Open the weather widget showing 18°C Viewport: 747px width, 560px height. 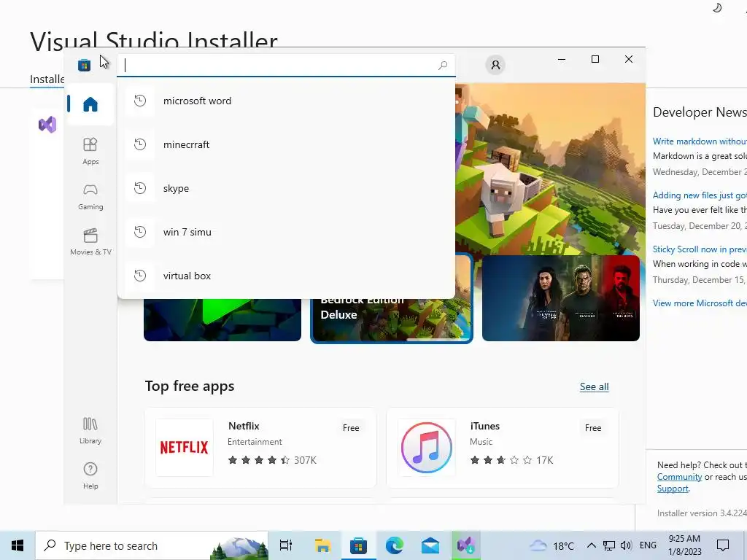coord(552,545)
